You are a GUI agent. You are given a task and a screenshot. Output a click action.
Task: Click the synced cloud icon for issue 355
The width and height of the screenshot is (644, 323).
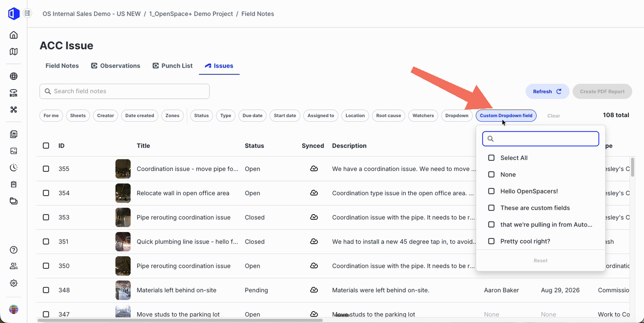(x=314, y=169)
